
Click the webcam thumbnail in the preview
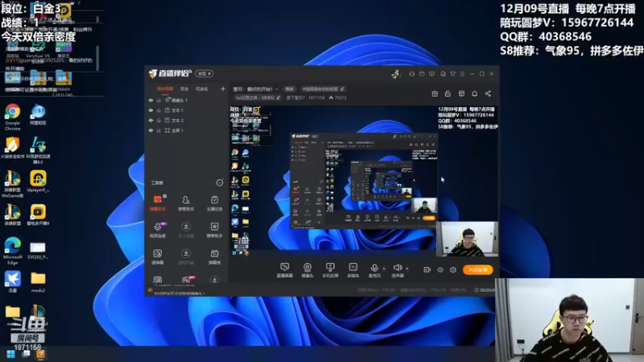[x=467, y=239]
